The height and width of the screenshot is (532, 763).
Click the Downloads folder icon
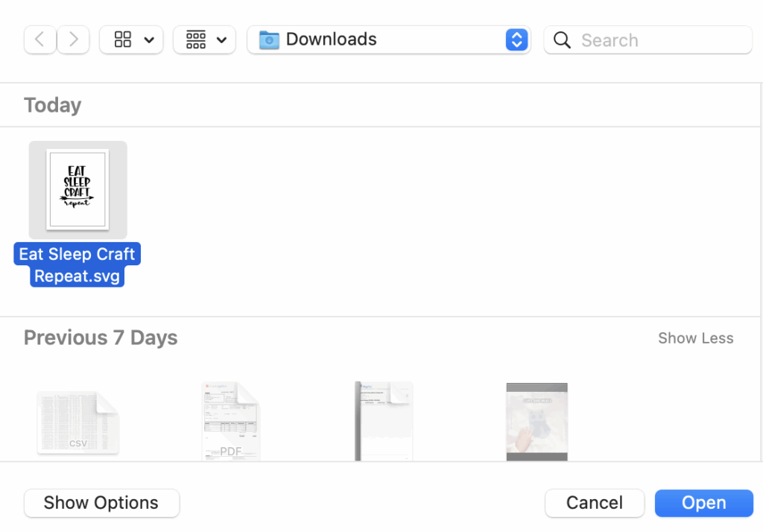[269, 39]
